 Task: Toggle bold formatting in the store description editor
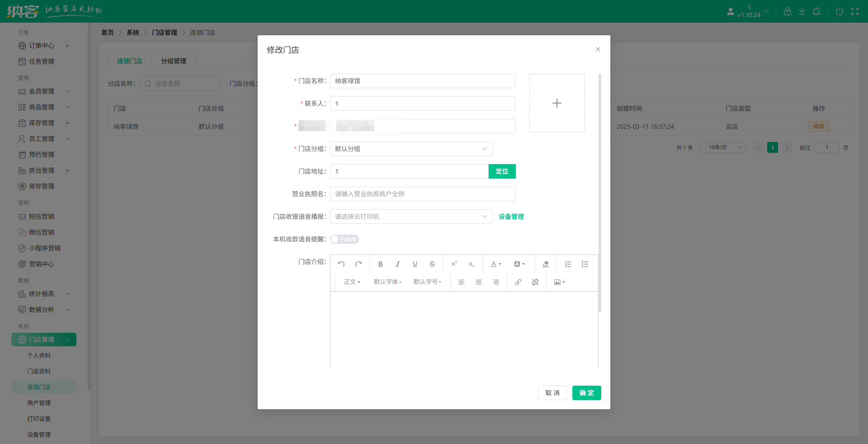pos(380,264)
